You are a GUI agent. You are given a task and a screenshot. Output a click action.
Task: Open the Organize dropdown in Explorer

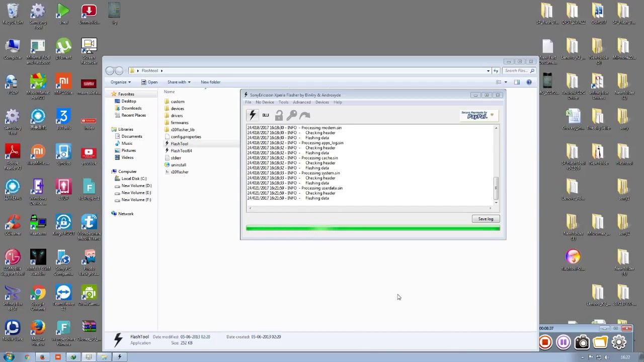(x=121, y=82)
